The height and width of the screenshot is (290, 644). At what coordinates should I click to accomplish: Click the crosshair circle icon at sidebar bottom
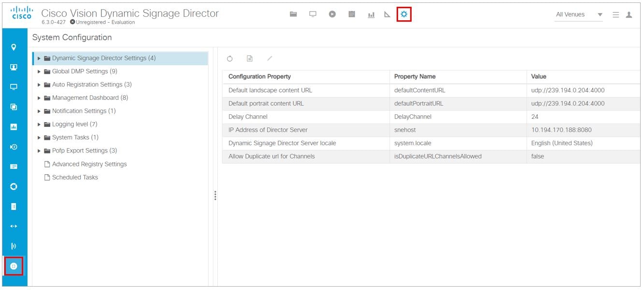click(14, 266)
